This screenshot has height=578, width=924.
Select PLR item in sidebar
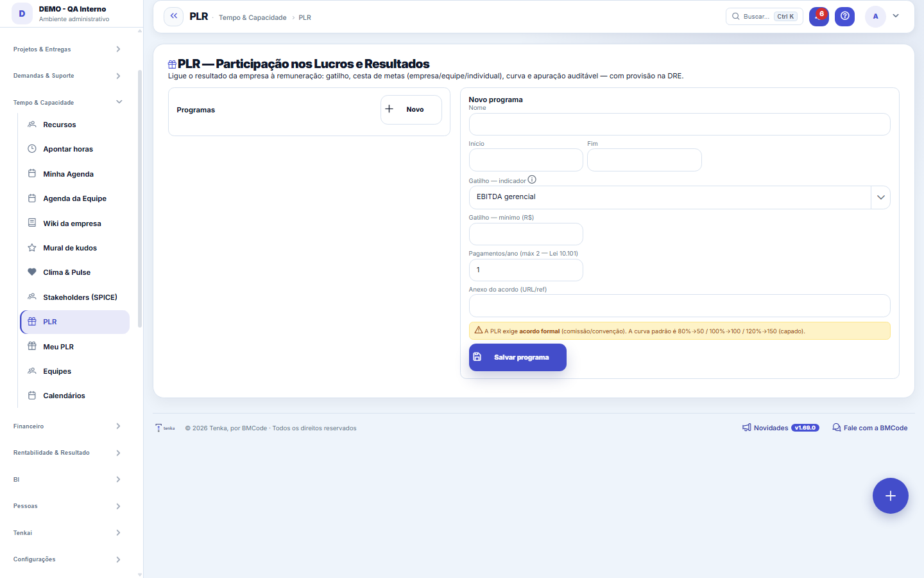pos(75,322)
